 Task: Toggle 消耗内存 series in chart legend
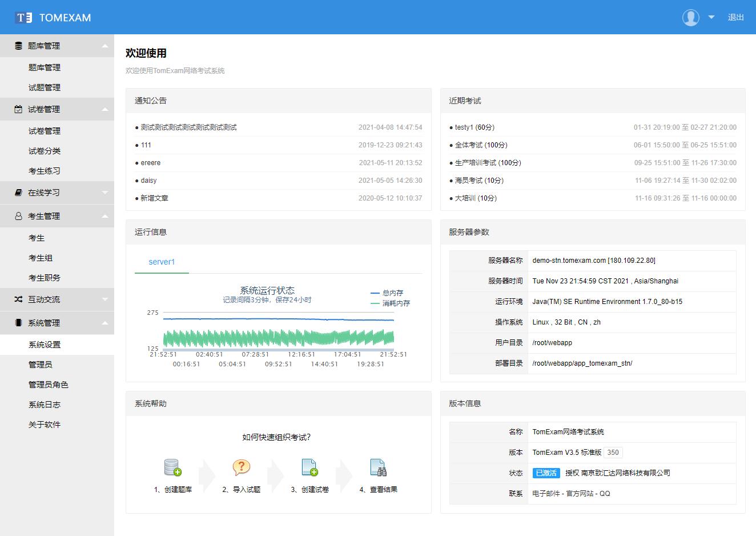click(x=391, y=303)
